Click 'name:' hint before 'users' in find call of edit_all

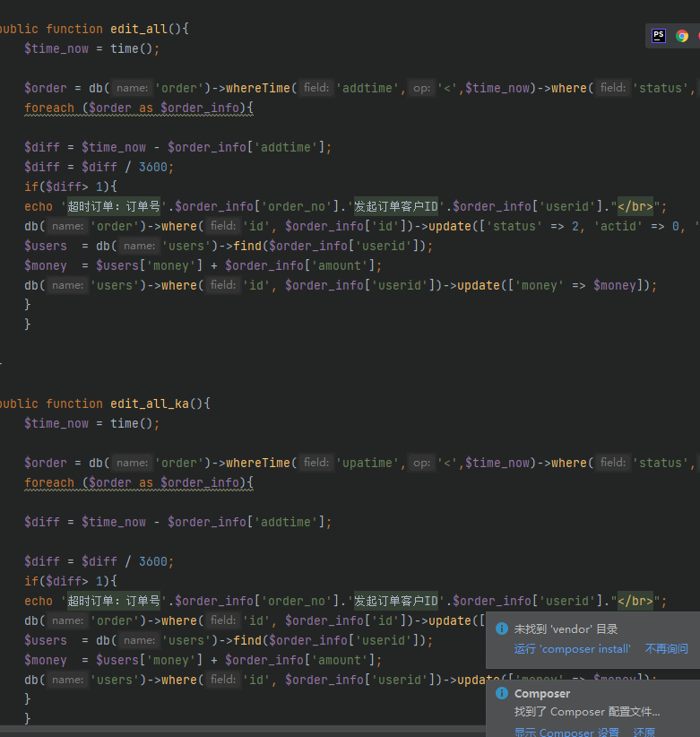tap(139, 246)
